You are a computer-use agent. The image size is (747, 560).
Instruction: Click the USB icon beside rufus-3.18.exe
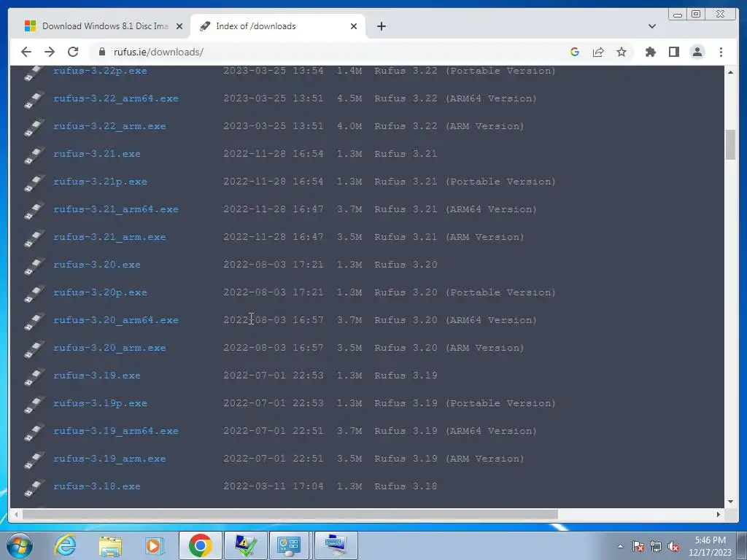coord(34,488)
